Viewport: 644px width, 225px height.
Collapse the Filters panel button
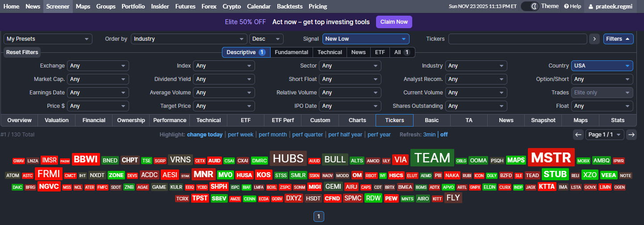[x=618, y=39]
